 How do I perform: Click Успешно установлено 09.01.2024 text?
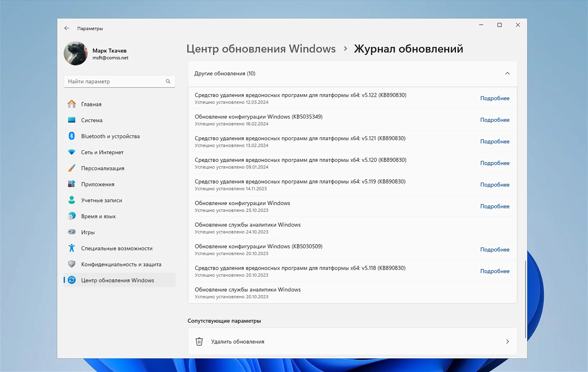(x=232, y=167)
